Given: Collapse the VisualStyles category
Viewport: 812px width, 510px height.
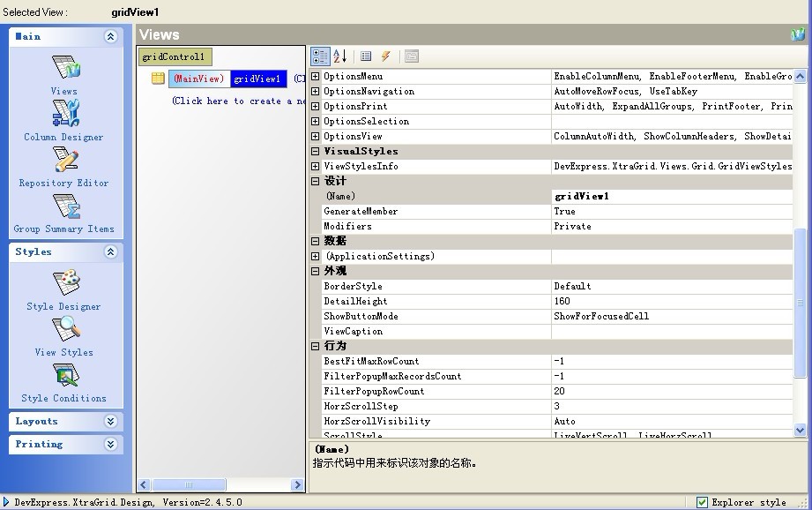Looking at the screenshot, I should tap(315, 152).
